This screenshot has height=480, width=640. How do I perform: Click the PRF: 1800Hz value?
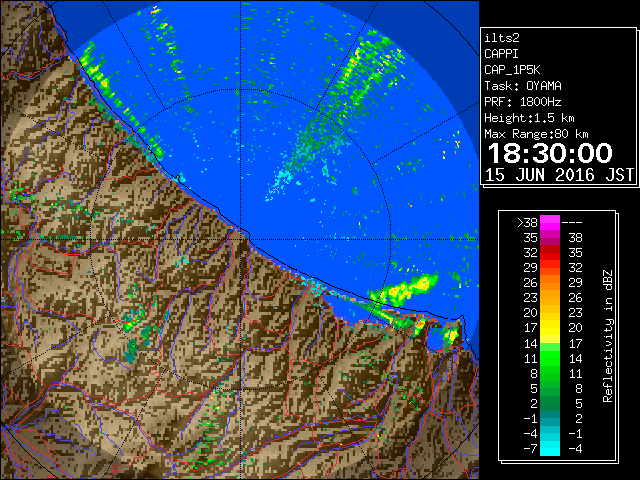pos(523,102)
